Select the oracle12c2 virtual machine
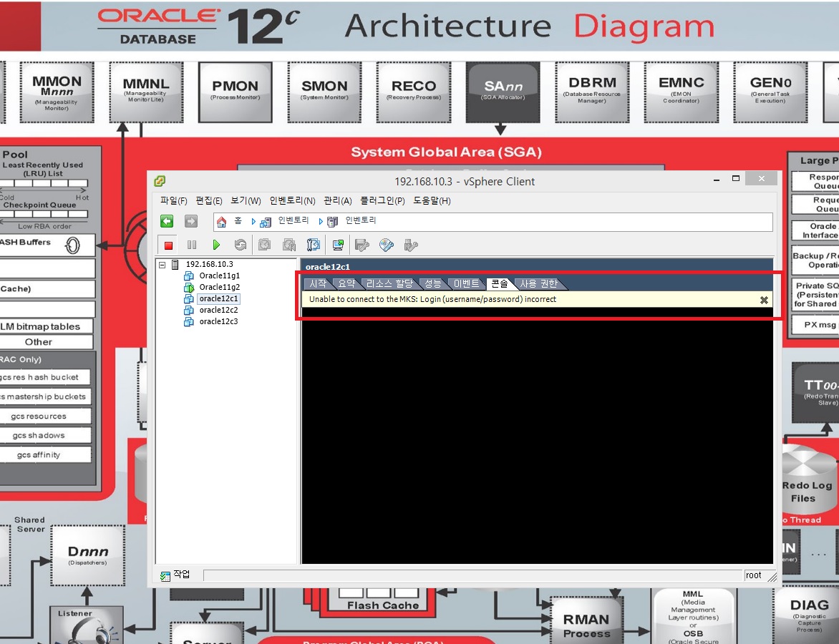This screenshot has height=644, width=839. click(x=219, y=311)
